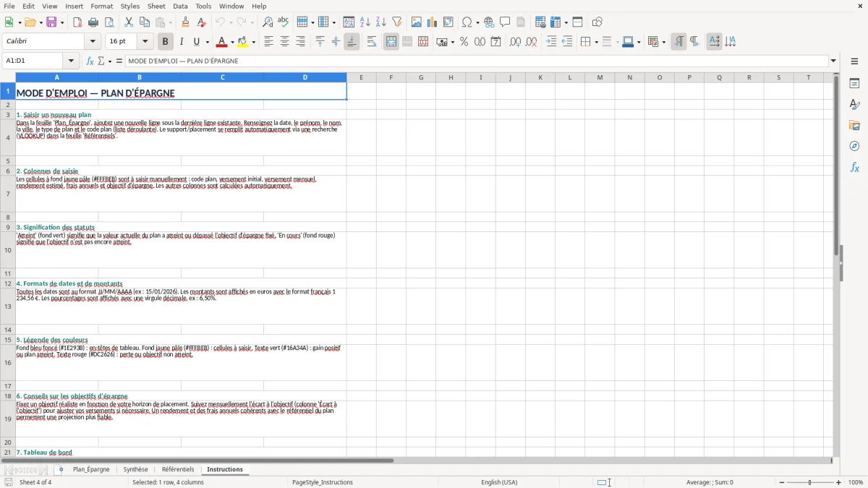This screenshot has width=868, height=488.
Task: Select column header G
Action: 421,77
